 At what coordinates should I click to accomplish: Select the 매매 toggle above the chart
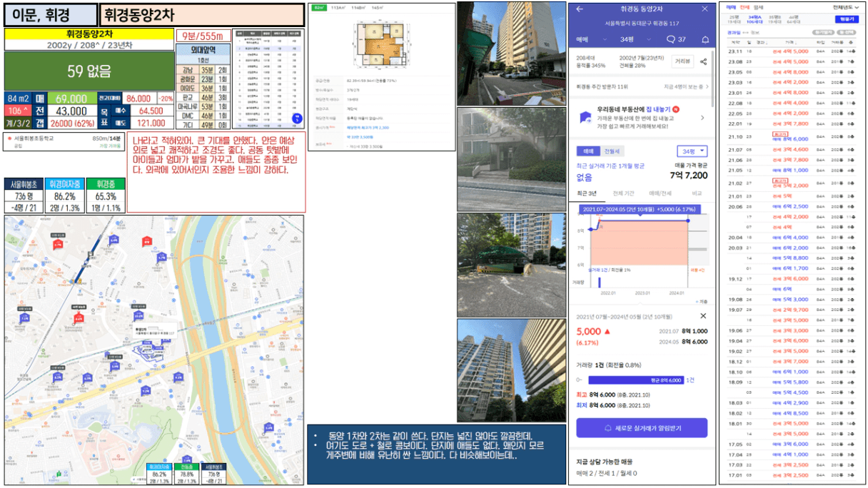tap(589, 151)
